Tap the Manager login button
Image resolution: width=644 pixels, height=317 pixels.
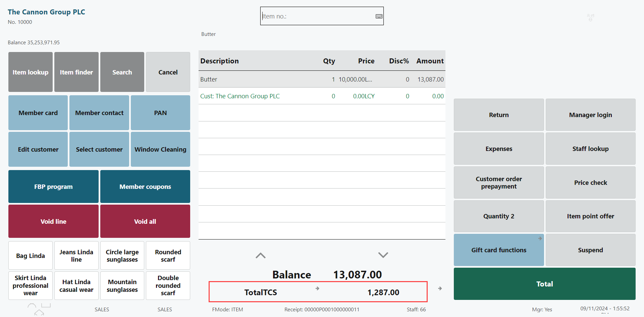tap(590, 115)
